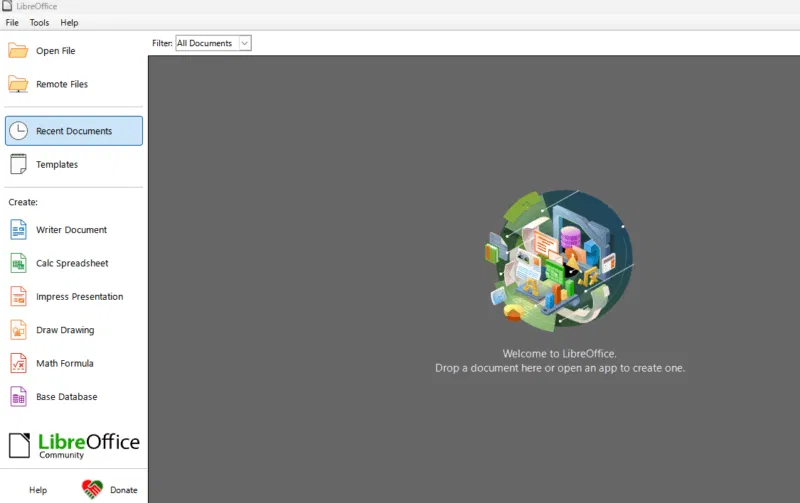This screenshot has width=800, height=503.
Task: Click the 'All Documents' filter value text
Action: click(x=204, y=43)
